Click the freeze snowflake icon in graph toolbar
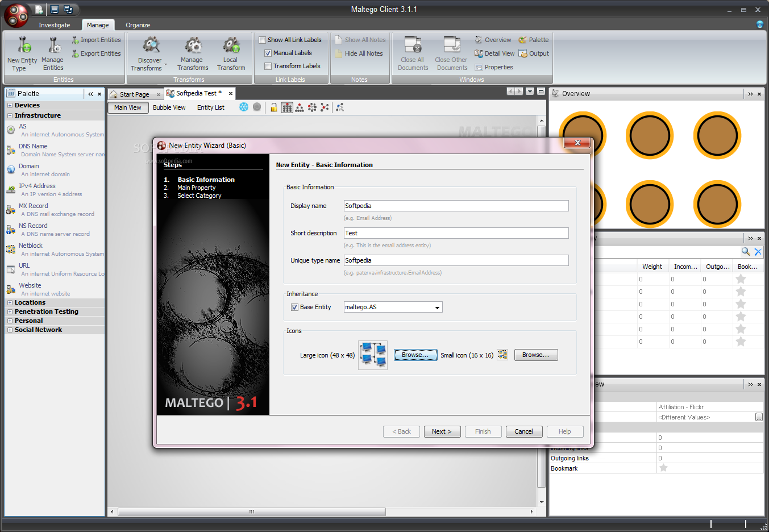 coord(244,107)
